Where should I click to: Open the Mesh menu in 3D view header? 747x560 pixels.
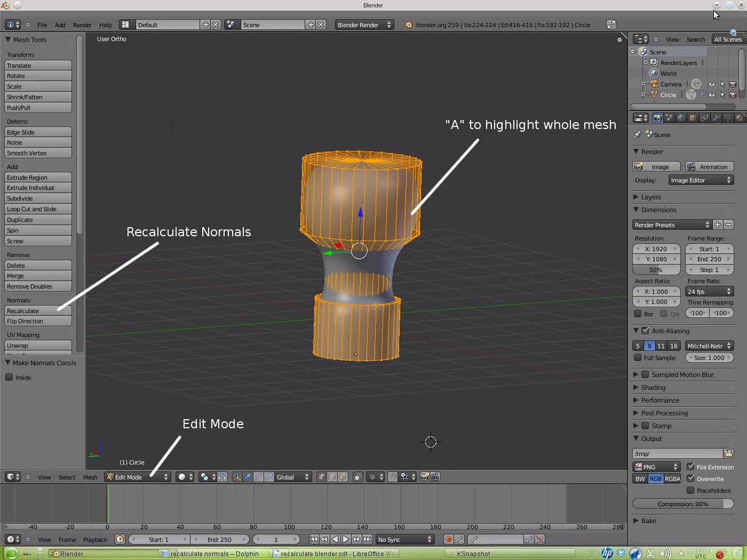(x=90, y=477)
